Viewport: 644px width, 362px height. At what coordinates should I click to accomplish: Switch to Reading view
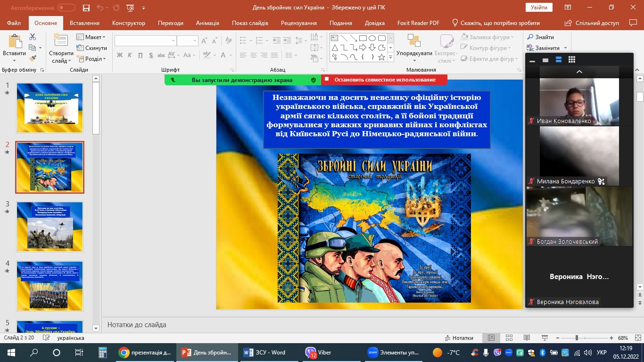pyautogui.click(x=526, y=338)
